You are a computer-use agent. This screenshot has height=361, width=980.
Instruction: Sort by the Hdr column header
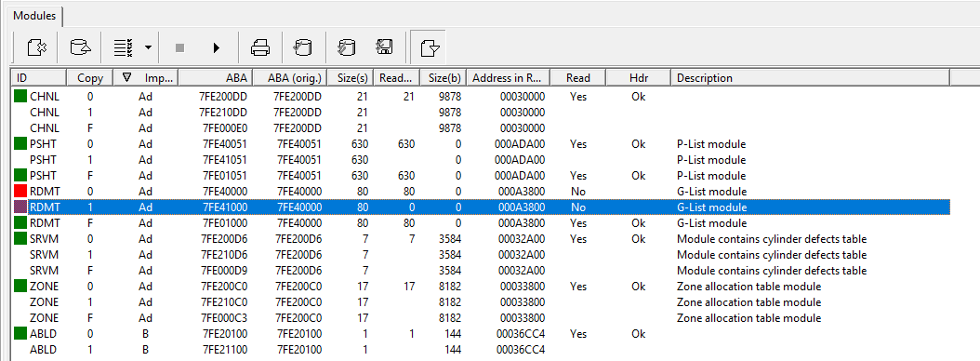point(638,77)
